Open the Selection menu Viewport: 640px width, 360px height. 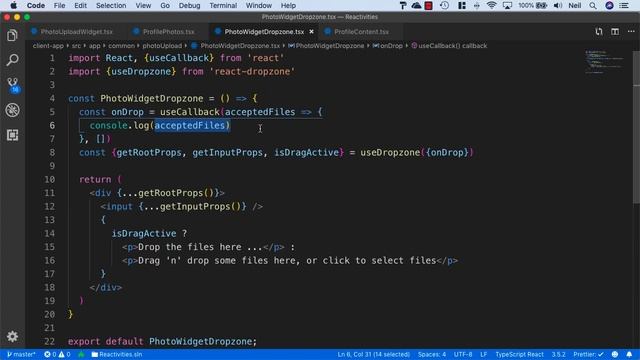pos(111,5)
